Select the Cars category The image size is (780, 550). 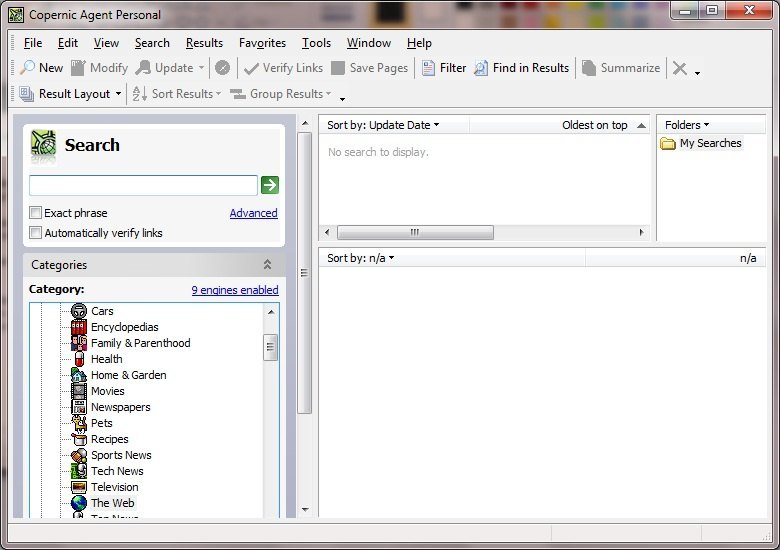click(102, 311)
